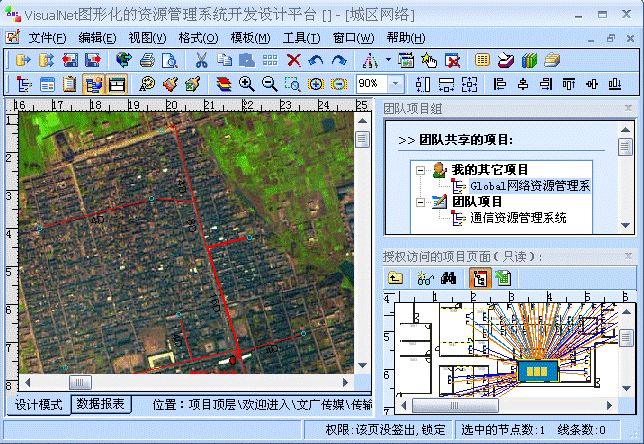Click the map's horizontal scrollbar thumb
This screenshot has height=444, width=644.
pyautogui.click(x=80, y=382)
